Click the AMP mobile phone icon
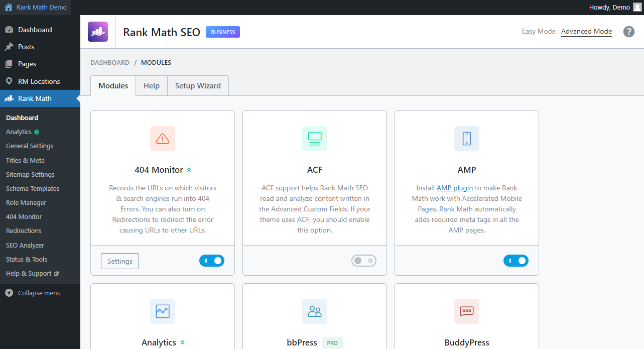Viewport: 644px width, 349px height. point(467,139)
